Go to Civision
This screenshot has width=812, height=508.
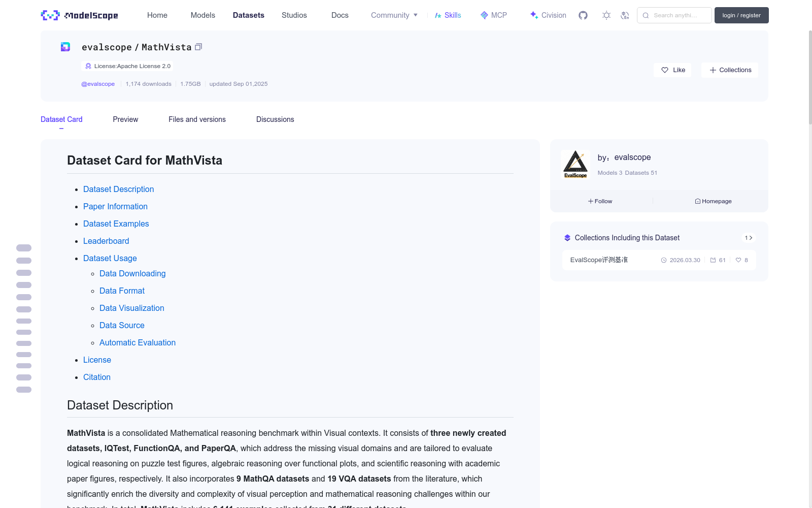[548, 15]
